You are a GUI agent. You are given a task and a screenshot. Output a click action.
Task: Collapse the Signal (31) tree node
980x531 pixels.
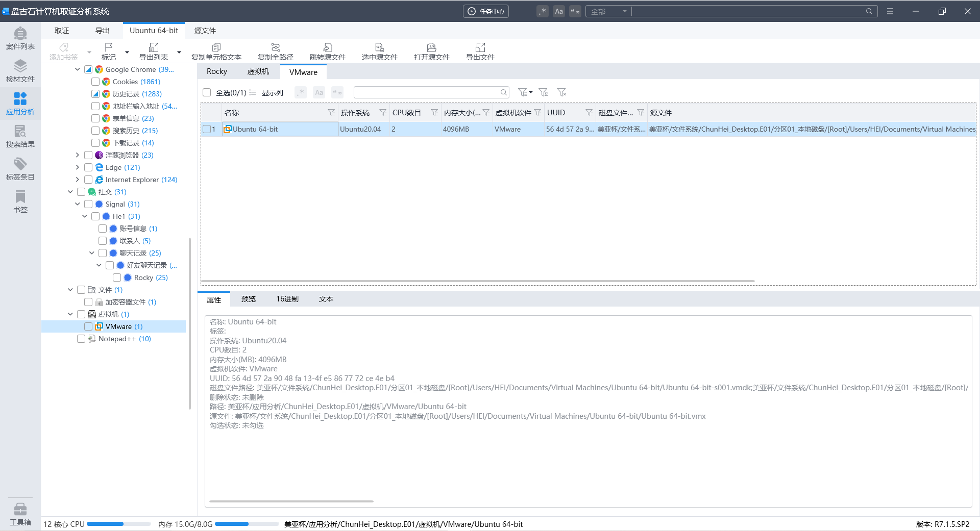click(x=77, y=204)
